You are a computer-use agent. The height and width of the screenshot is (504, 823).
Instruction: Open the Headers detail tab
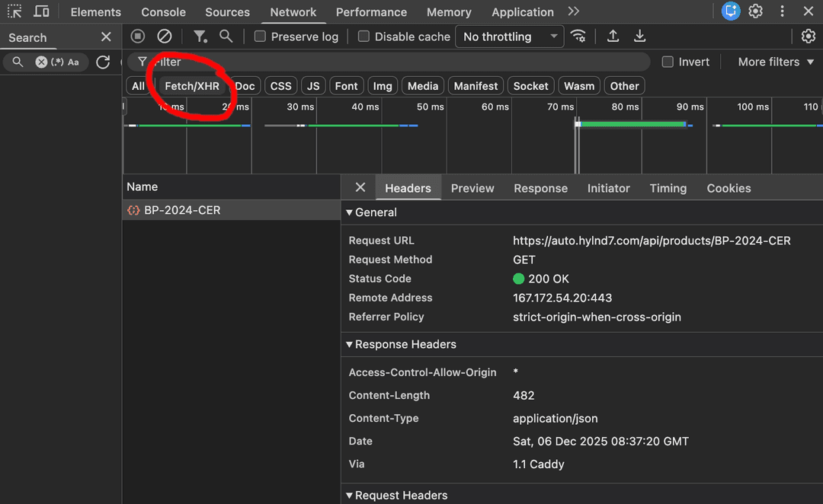click(x=408, y=188)
